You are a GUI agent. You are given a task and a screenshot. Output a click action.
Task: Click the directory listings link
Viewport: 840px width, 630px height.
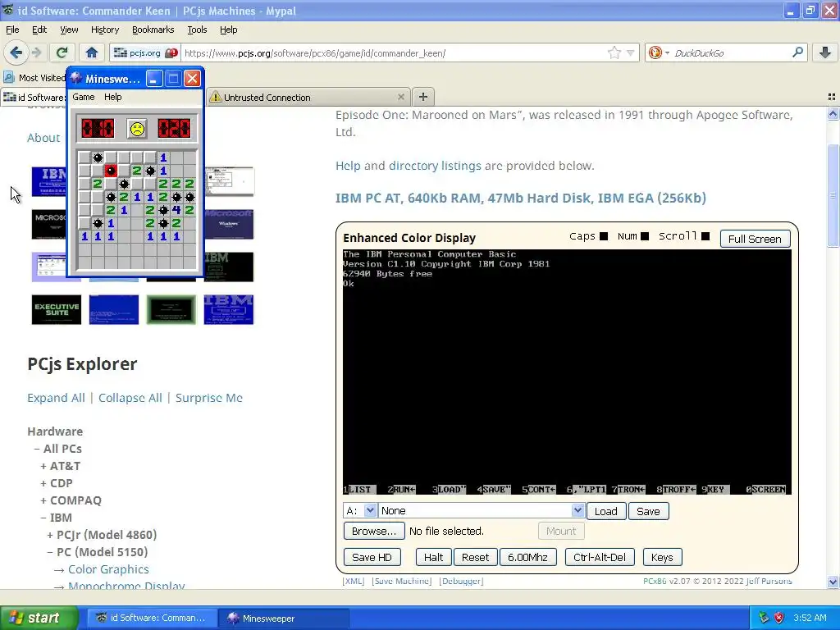[435, 166]
